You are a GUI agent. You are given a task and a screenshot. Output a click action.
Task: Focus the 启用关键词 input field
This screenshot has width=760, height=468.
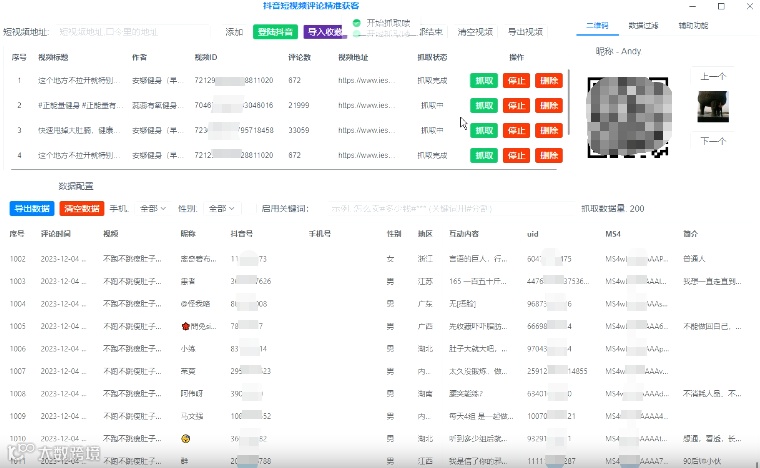[x=452, y=208]
